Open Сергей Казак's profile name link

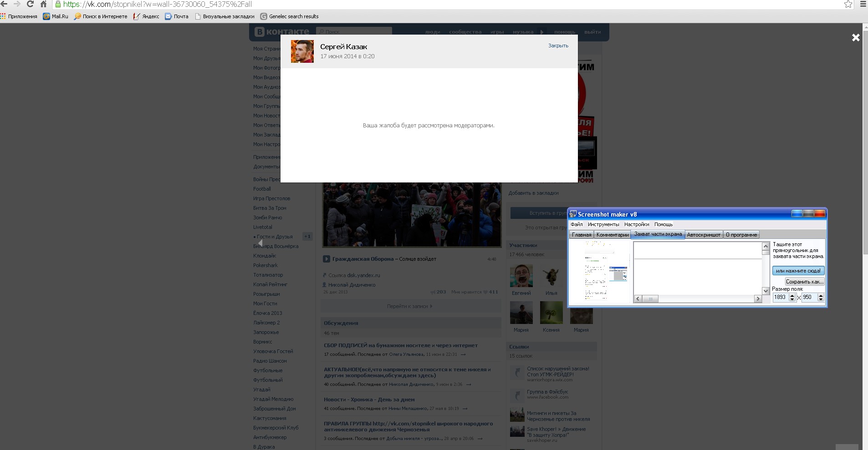click(343, 46)
